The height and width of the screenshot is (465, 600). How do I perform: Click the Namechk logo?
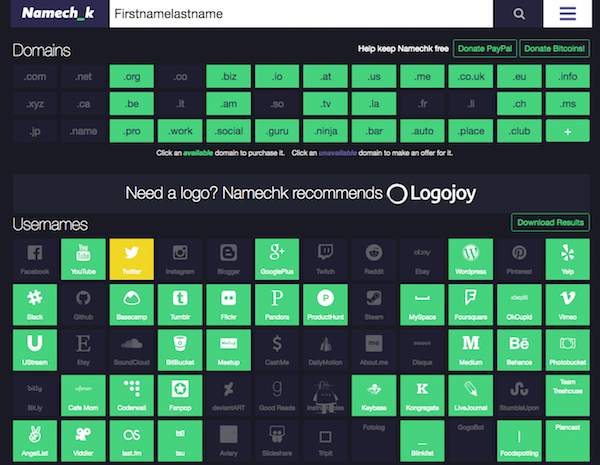pos(59,14)
